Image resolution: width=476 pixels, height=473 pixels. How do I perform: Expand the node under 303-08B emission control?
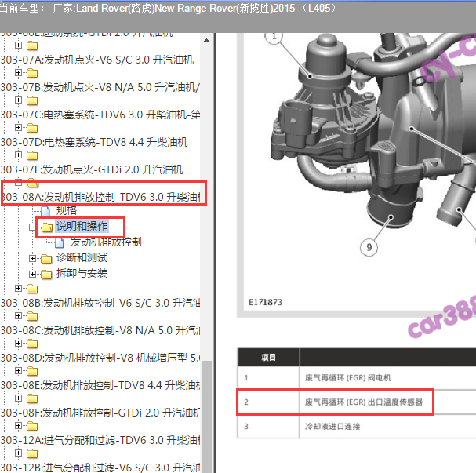click(x=19, y=316)
